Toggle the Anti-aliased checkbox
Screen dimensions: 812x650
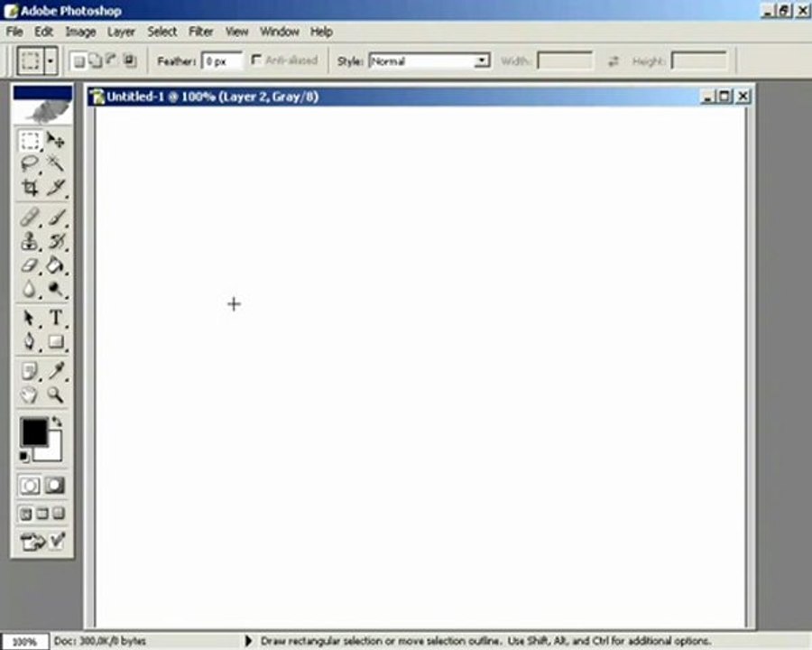(x=256, y=60)
